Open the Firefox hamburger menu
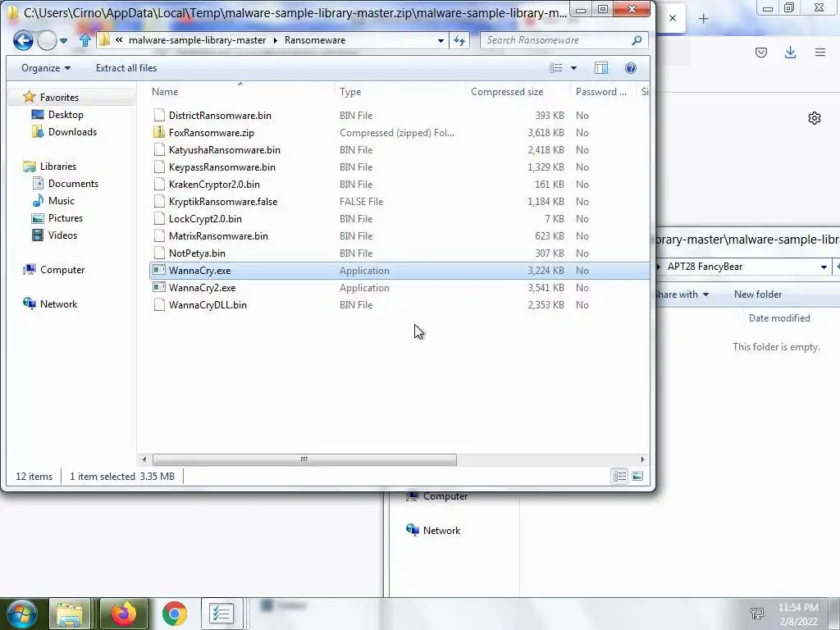 click(x=820, y=52)
